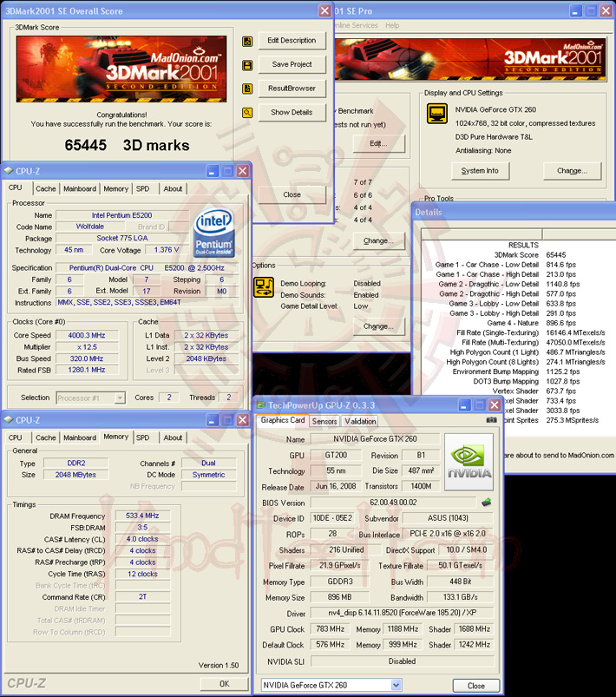The width and height of the screenshot is (616, 697).
Task: Click the Core Speed 4000.3 MHz field
Action: [87, 335]
